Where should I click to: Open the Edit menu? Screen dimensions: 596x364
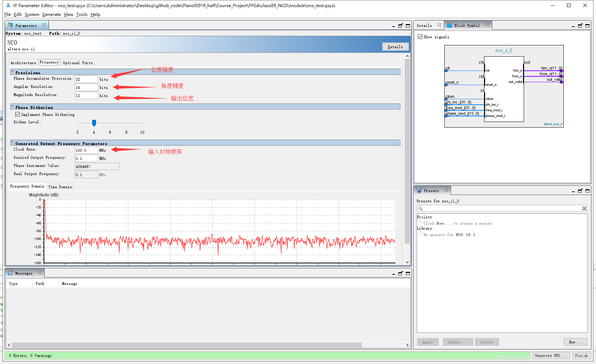click(x=18, y=15)
